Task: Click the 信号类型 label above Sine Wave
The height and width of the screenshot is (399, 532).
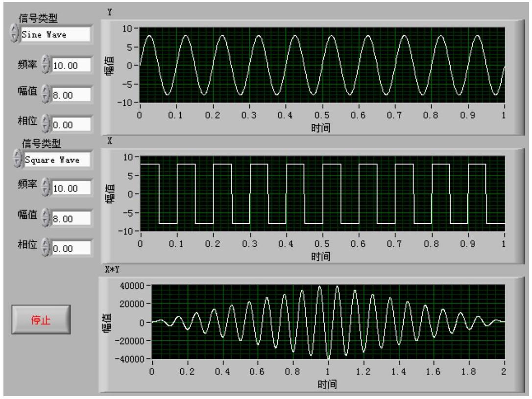Action: [x=38, y=18]
